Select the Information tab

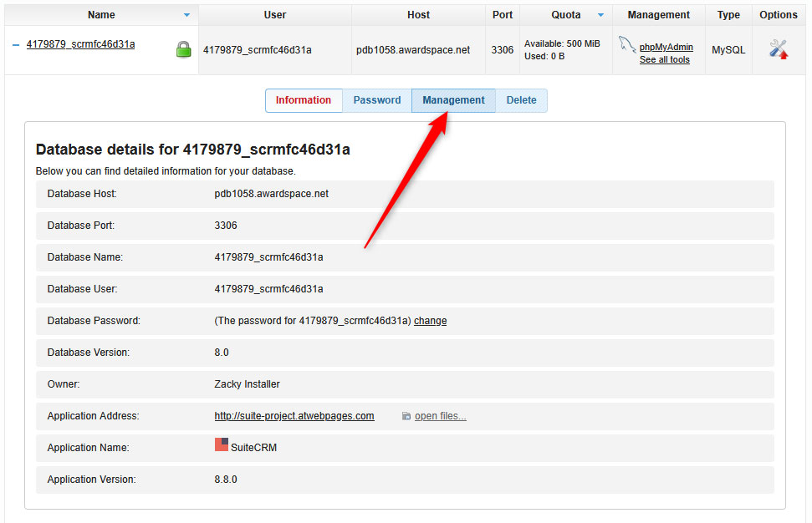pos(304,100)
